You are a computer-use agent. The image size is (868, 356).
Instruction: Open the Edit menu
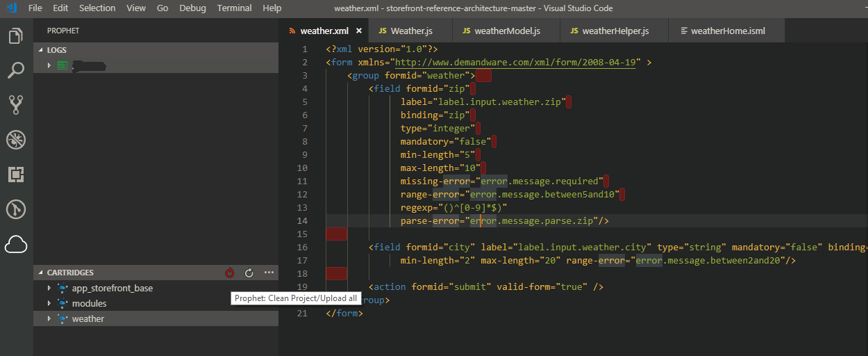60,8
